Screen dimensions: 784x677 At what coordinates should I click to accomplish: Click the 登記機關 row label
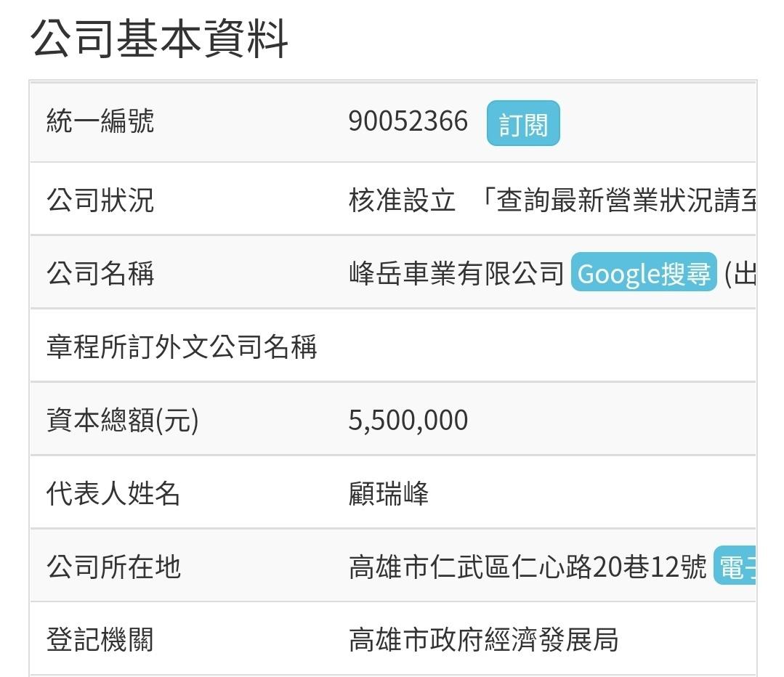(x=100, y=640)
